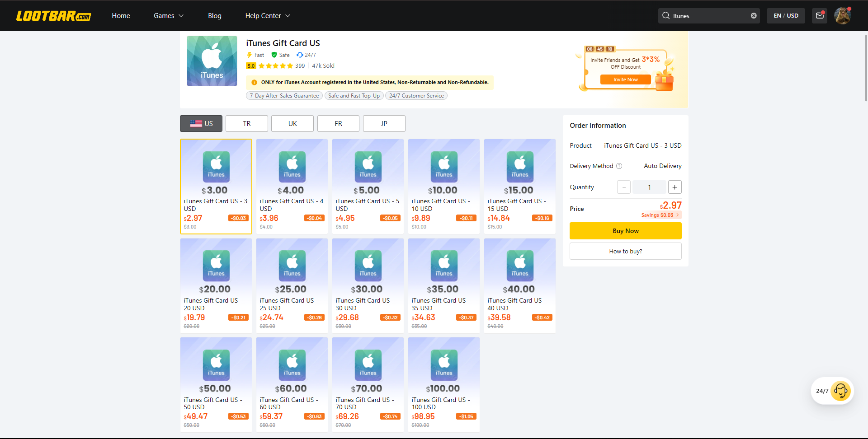The height and width of the screenshot is (439, 868).
Task: Select the $70.00 iTunes card icon
Action: click(368, 365)
